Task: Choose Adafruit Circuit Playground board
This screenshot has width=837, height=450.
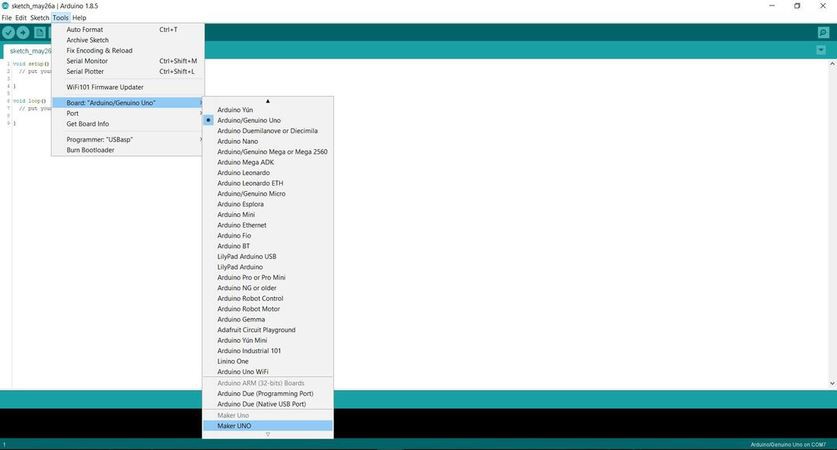Action: click(x=267, y=330)
